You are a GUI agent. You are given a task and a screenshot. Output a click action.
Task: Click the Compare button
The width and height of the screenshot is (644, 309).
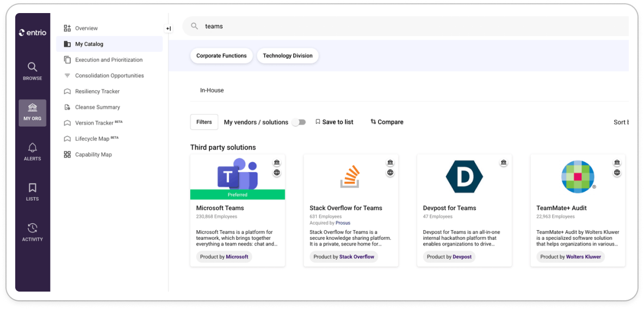[387, 122]
